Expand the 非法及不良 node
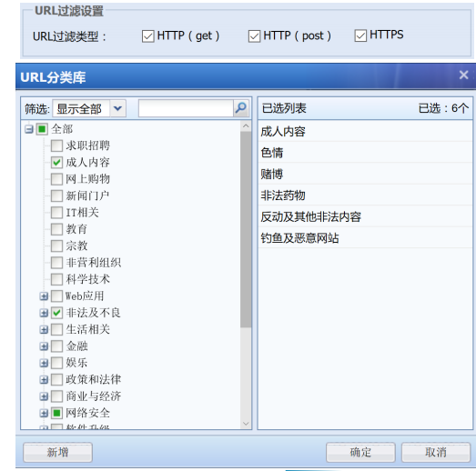This screenshot has width=476, height=471. [x=44, y=313]
